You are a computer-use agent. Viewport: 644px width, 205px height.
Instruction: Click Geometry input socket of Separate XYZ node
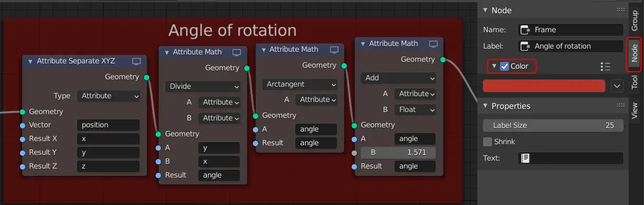[x=22, y=112]
